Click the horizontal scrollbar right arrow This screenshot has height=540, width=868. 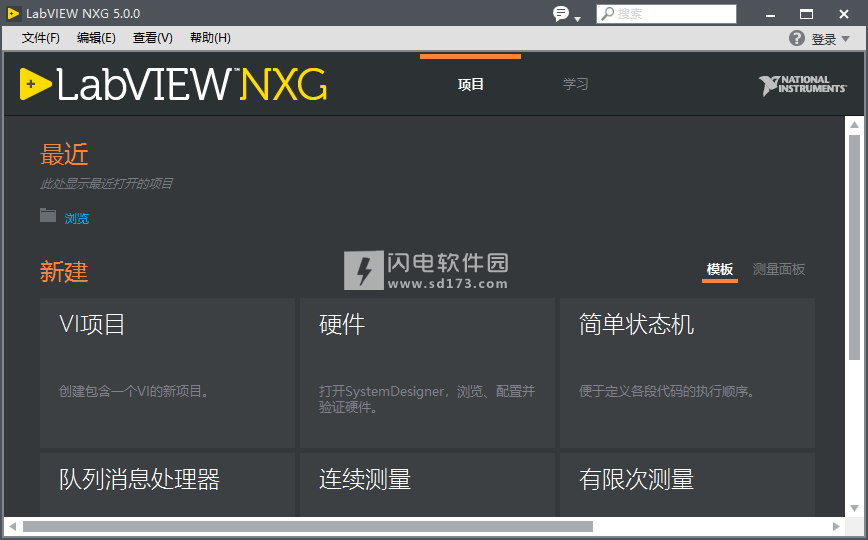(x=836, y=526)
